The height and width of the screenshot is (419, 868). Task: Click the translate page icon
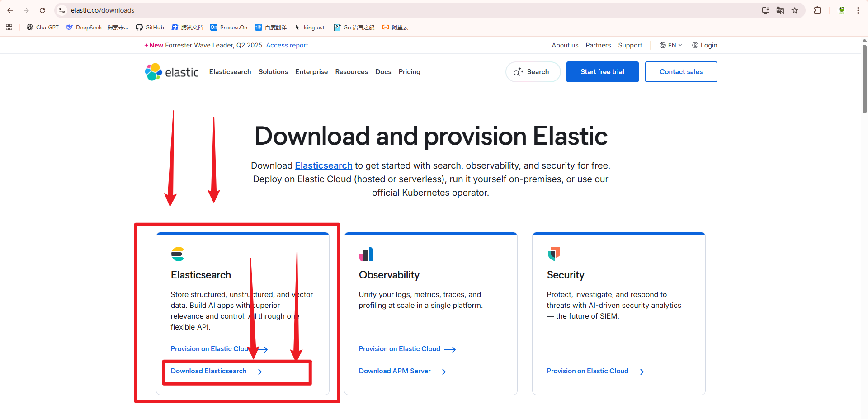(x=780, y=10)
